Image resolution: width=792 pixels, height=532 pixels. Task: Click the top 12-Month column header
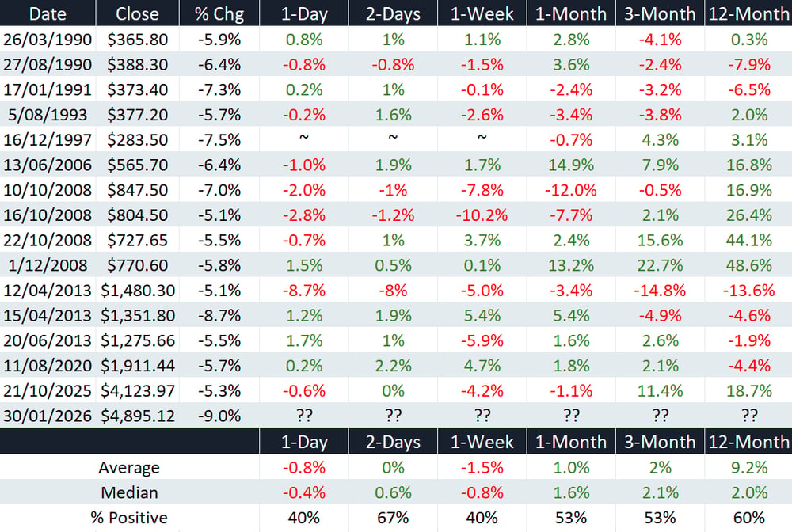point(748,13)
